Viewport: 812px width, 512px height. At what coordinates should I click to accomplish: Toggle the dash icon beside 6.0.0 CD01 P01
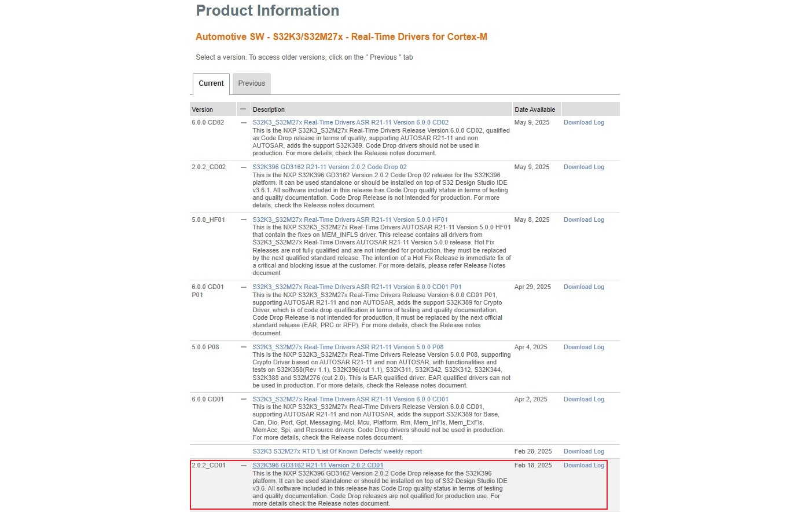[244, 287]
